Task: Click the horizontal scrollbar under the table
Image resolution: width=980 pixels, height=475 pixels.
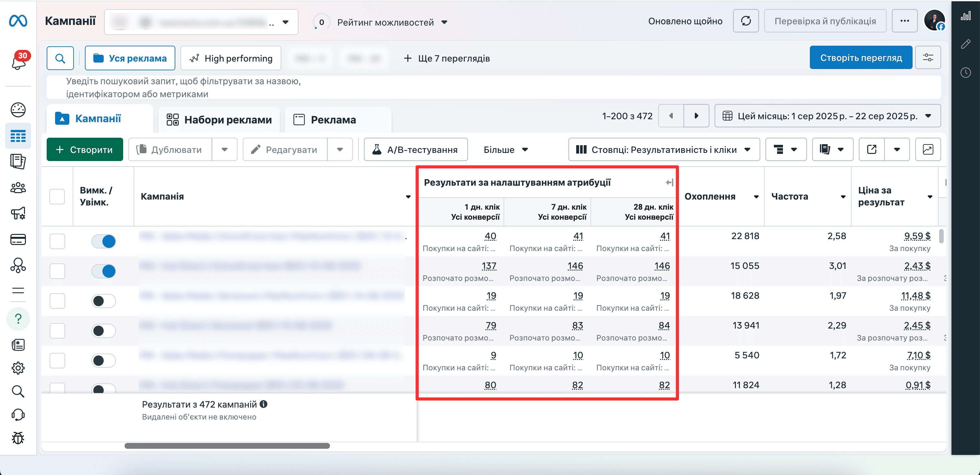Action: click(227, 446)
